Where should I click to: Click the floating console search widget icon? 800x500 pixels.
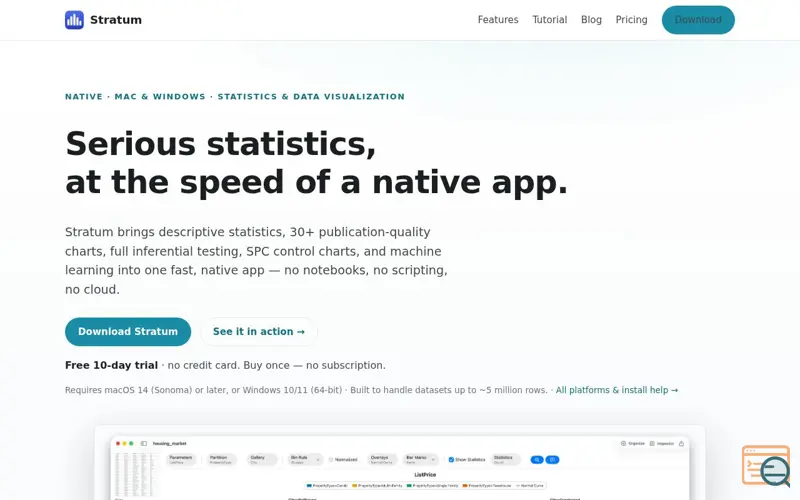(x=766, y=466)
